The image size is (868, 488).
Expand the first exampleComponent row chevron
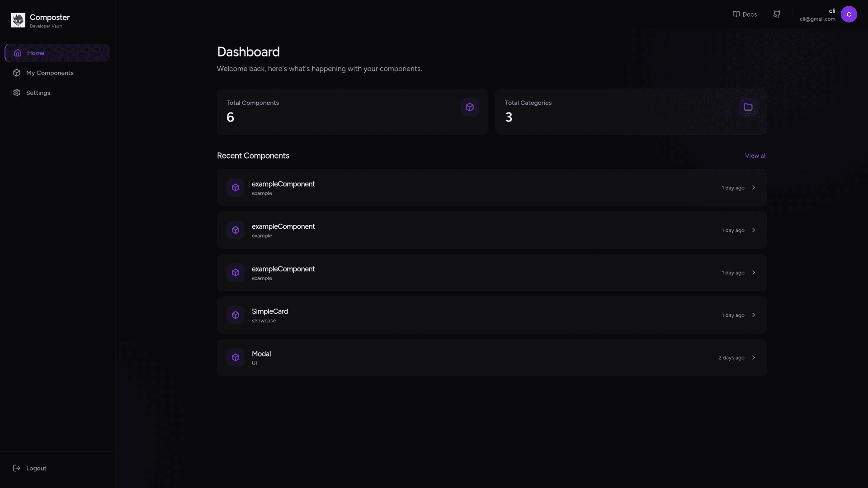click(x=754, y=188)
